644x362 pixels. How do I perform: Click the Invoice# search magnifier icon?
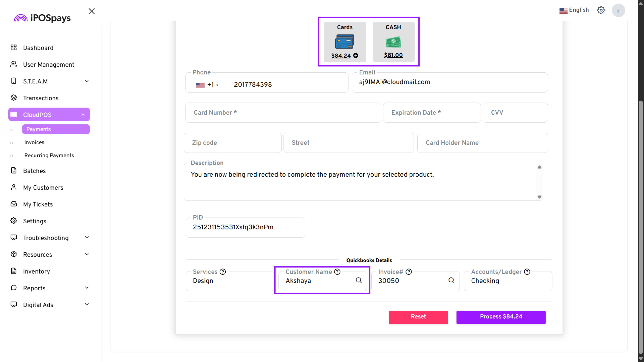(x=451, y=280)
